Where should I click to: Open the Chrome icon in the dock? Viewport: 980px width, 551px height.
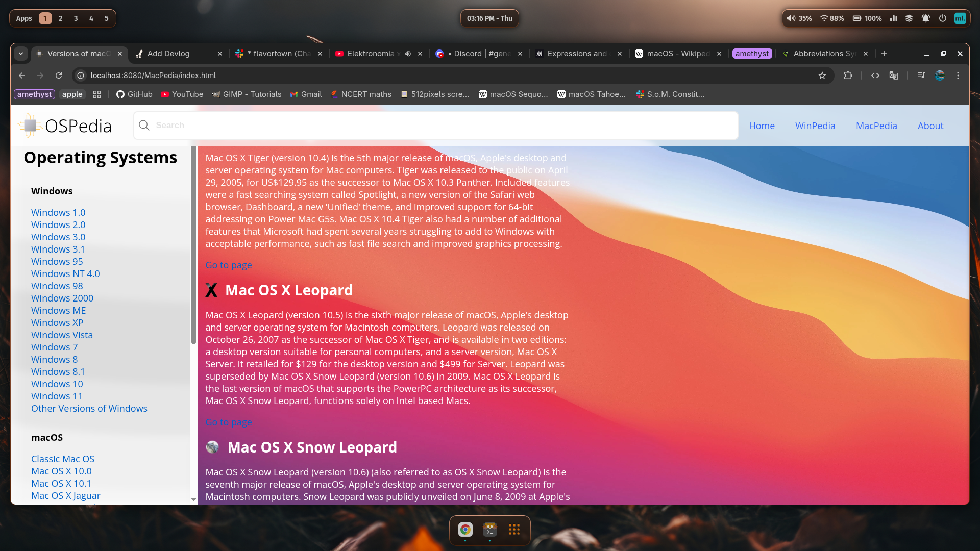click(x=465, y=530)
